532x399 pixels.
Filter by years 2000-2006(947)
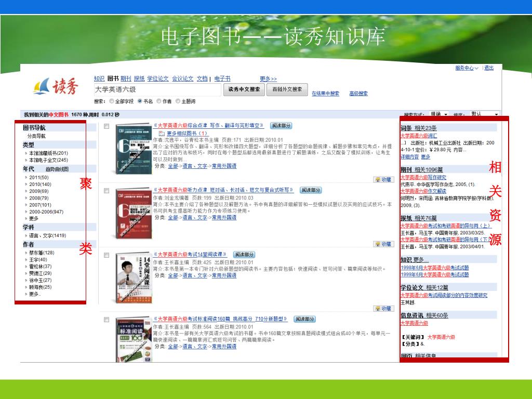(x=46, y=212)
